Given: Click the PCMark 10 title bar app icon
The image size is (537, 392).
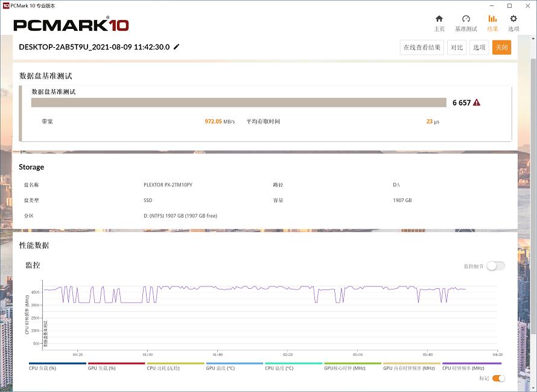Looking at the screenshot, I should point(5,5).
